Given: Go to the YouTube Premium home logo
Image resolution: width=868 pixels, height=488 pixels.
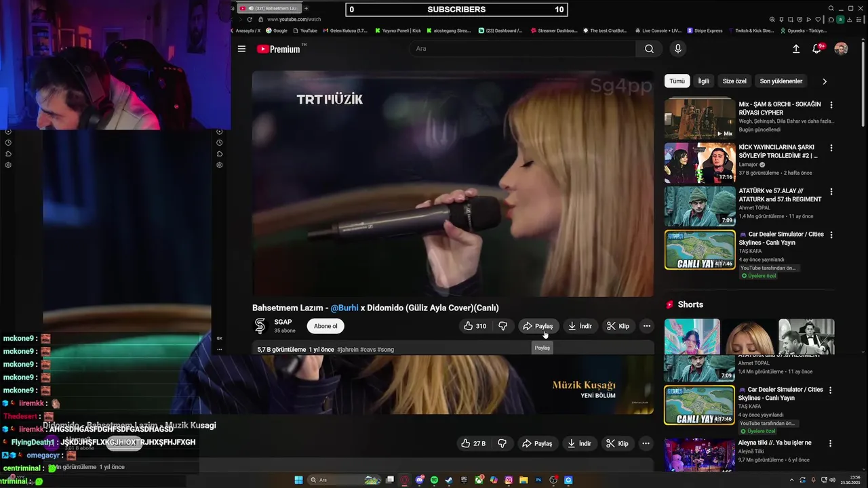Looking at the screenshot, I should tap(279, 49).
